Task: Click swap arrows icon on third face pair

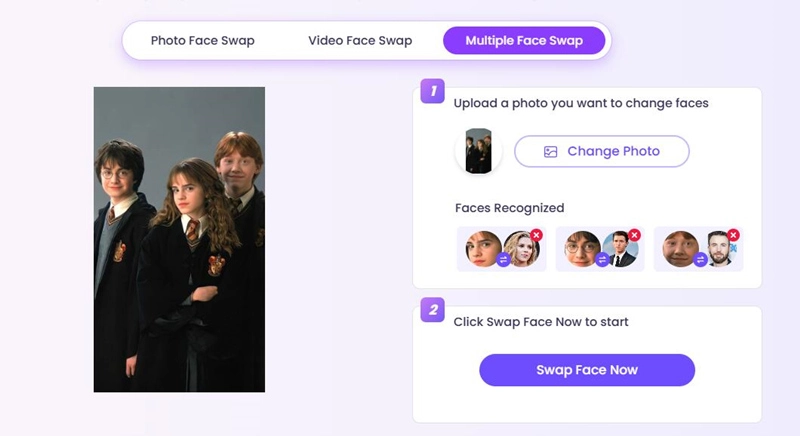Action: 700,259
